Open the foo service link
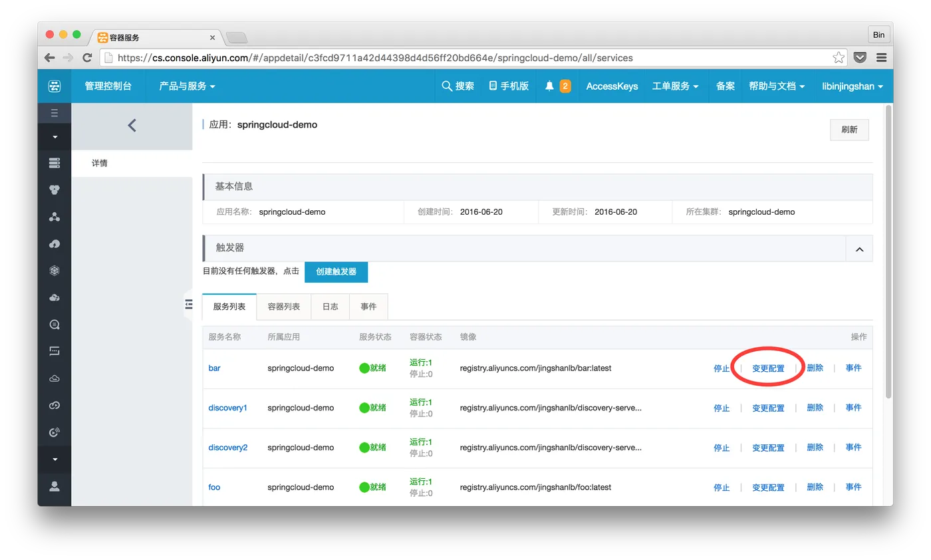 pos(214,488)
